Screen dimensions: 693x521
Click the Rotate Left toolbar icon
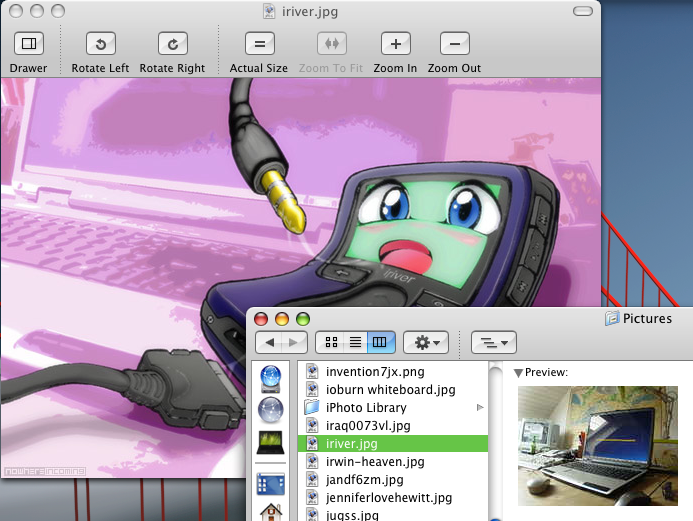[101, 43]
